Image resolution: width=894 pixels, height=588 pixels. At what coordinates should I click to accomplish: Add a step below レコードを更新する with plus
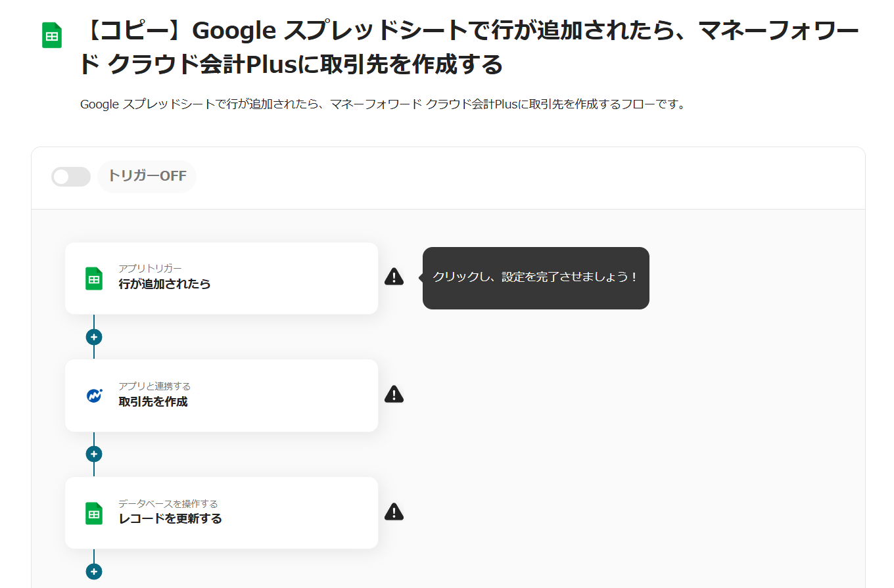pyautogui.click(x=94, y=572)
